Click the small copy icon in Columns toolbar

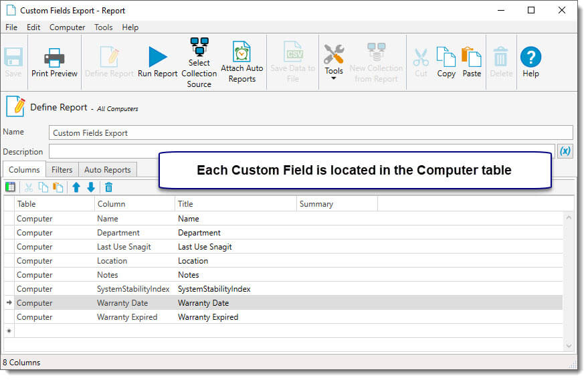tap(43, 187)
